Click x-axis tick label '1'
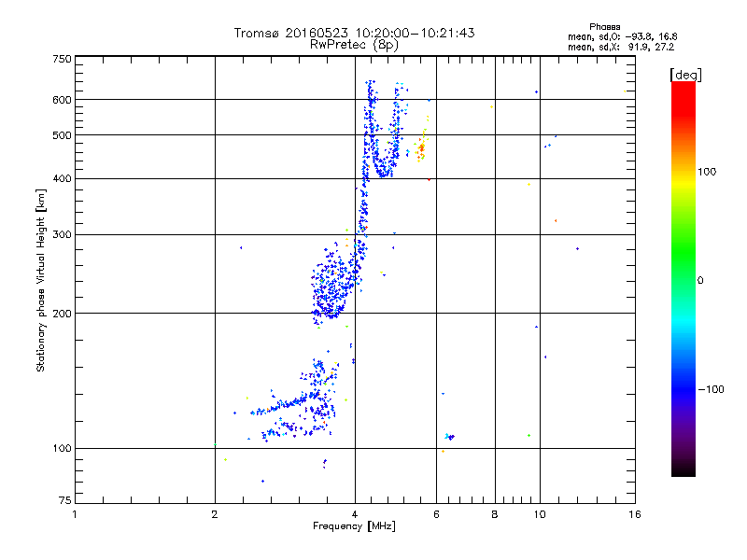The height and width of the screenshot is (560, 747). click(x=75, y=514)
